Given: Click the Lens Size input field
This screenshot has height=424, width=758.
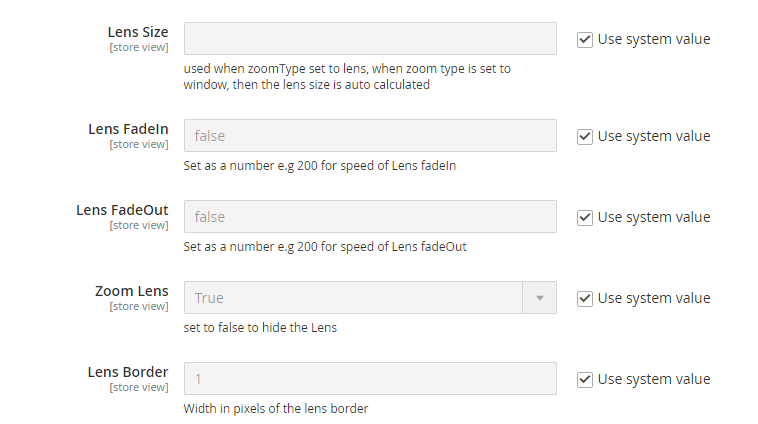Looking at the screenshot, I should click(370, 39).
